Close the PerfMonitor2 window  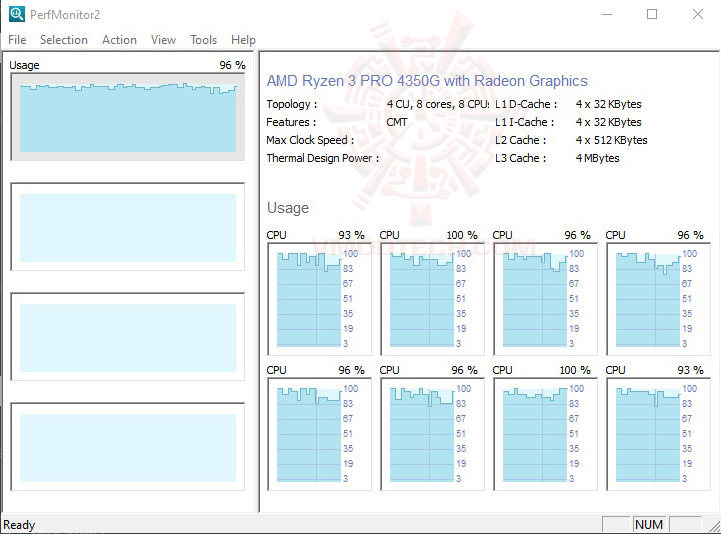698,14
